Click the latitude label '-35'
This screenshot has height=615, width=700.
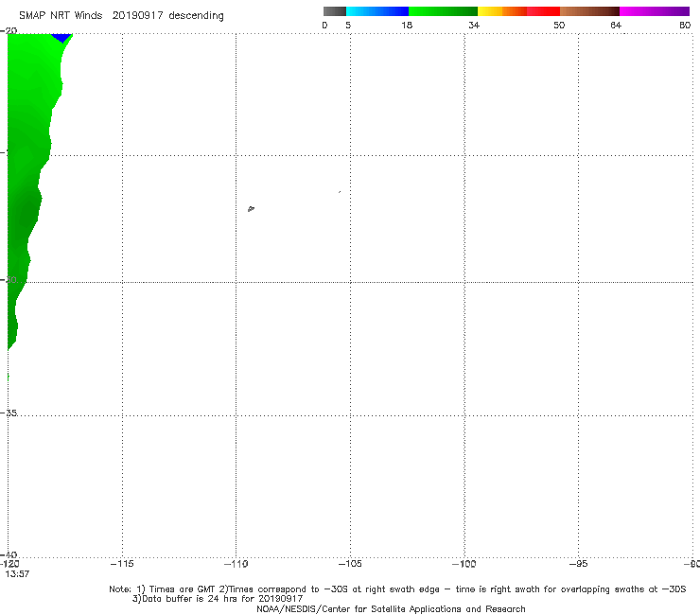[9, 413]
